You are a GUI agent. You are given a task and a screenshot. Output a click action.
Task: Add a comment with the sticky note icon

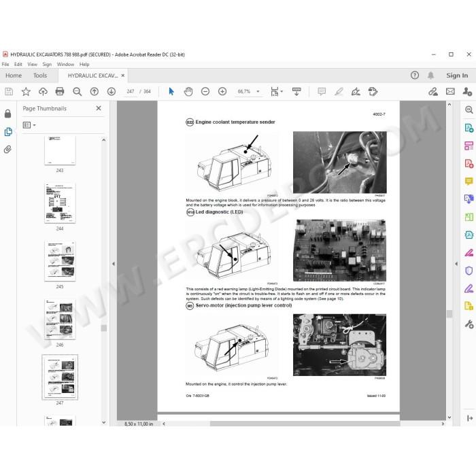pos(322,91)
